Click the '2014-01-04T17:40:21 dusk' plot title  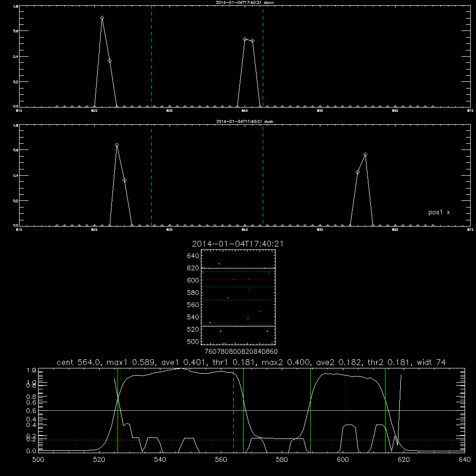245,121
